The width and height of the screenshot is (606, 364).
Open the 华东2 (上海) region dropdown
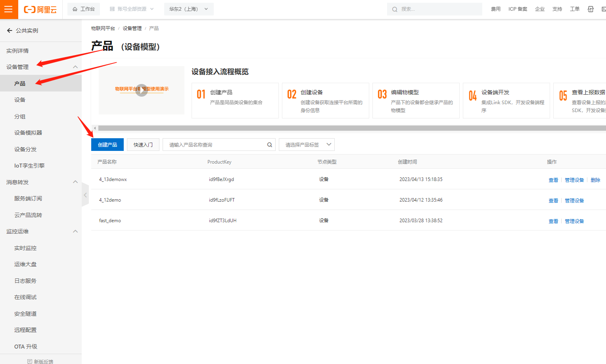[189, 9]
